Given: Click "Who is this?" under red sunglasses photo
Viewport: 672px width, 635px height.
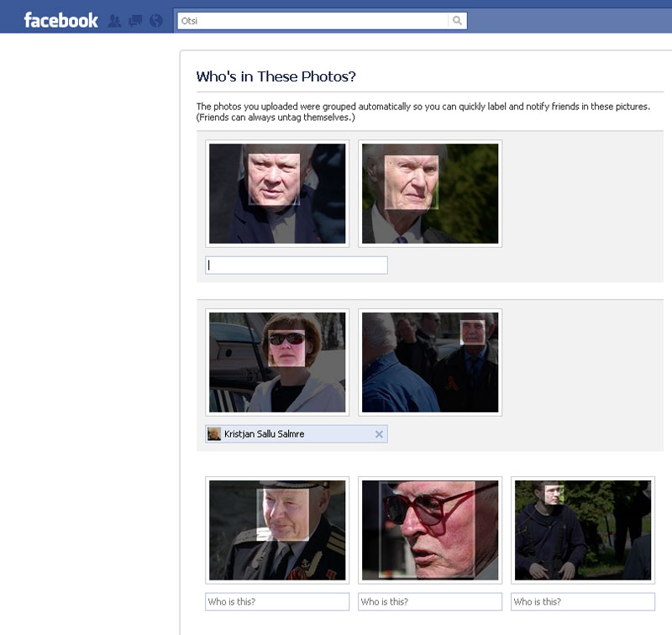Looking at the screenshot, I should 430,601.
